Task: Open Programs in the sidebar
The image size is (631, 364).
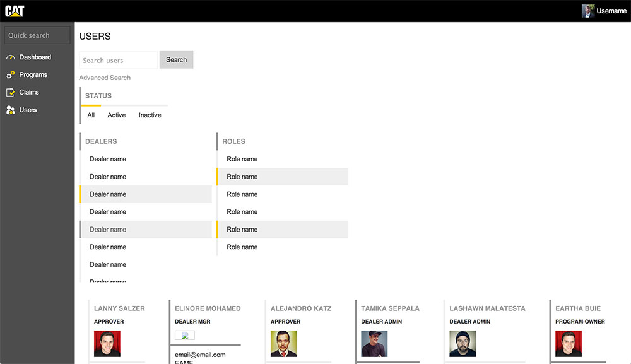Action: click(x=33, y=75)
